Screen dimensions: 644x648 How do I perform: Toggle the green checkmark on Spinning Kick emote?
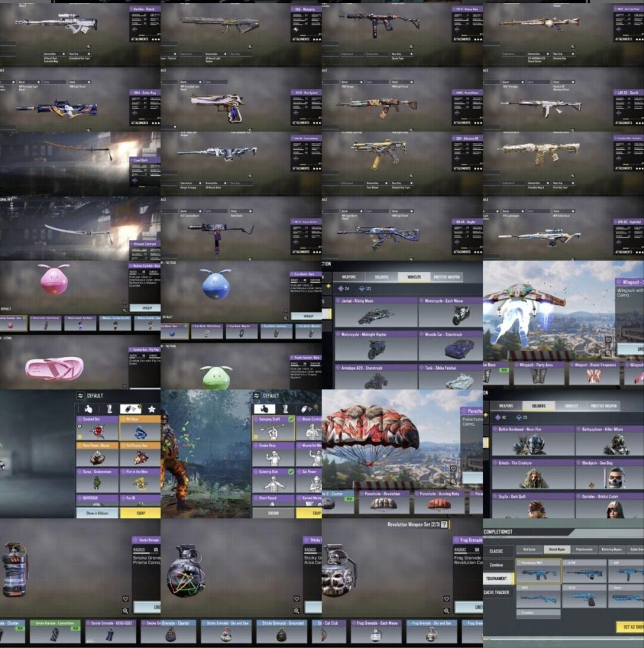[291, 472]
